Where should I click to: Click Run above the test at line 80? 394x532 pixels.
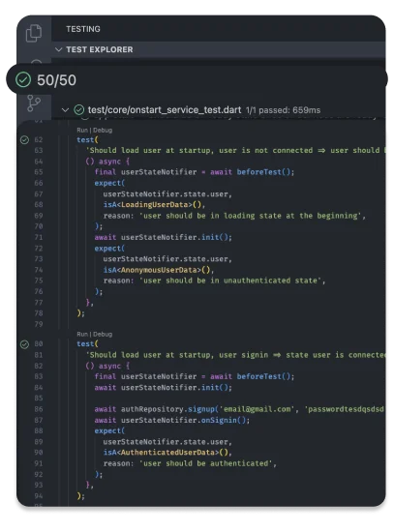(x=82, y=335)
